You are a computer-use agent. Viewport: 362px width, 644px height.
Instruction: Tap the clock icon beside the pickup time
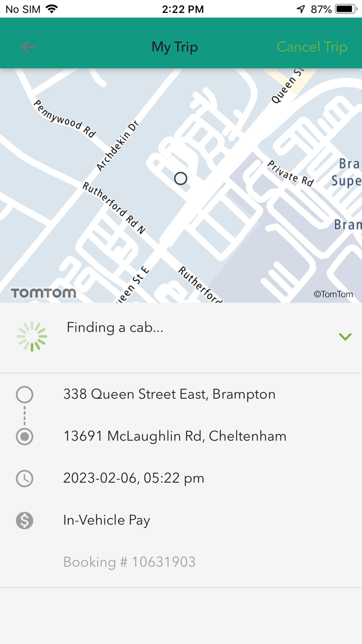(x=24, y=478)
